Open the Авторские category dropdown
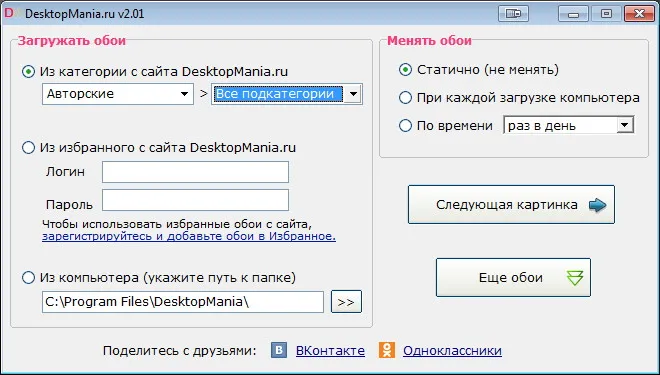The image size is (660, 375). click(x=118, y=94)
